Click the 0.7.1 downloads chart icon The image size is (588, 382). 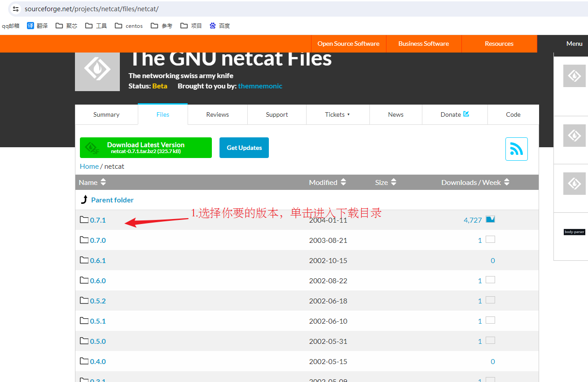pos(490,220)
